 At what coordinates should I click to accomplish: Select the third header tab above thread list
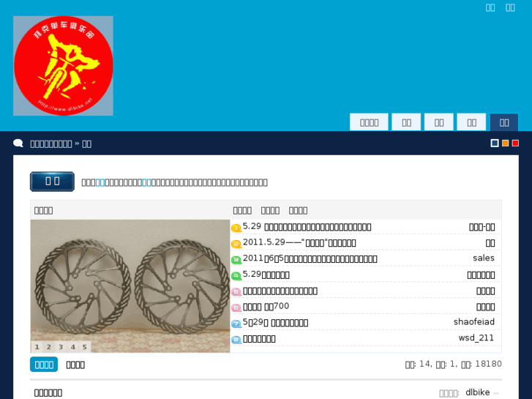click(298, 211)
